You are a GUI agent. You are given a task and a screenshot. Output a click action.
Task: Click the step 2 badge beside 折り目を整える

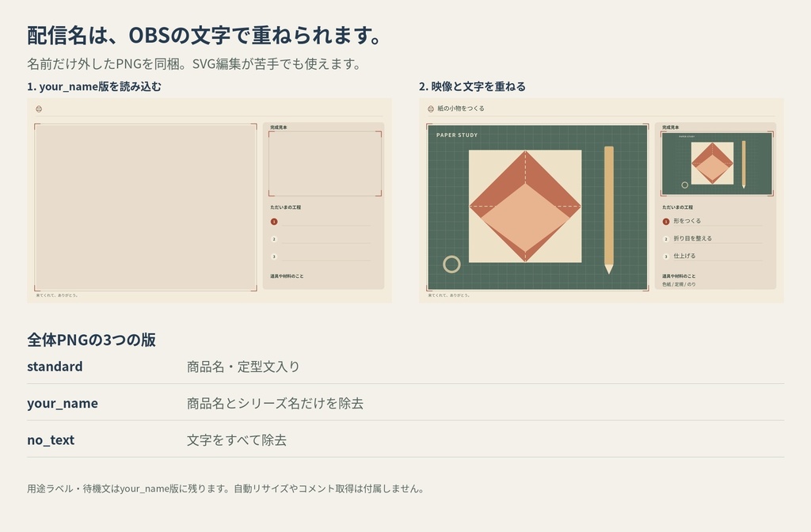666,239
